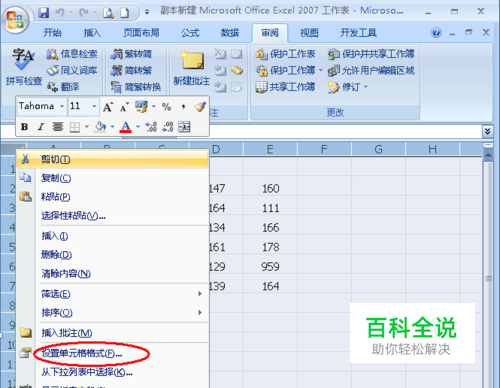500x388 pixels.
Task: Click the 翻译 translate button
Action: (63, 87)
